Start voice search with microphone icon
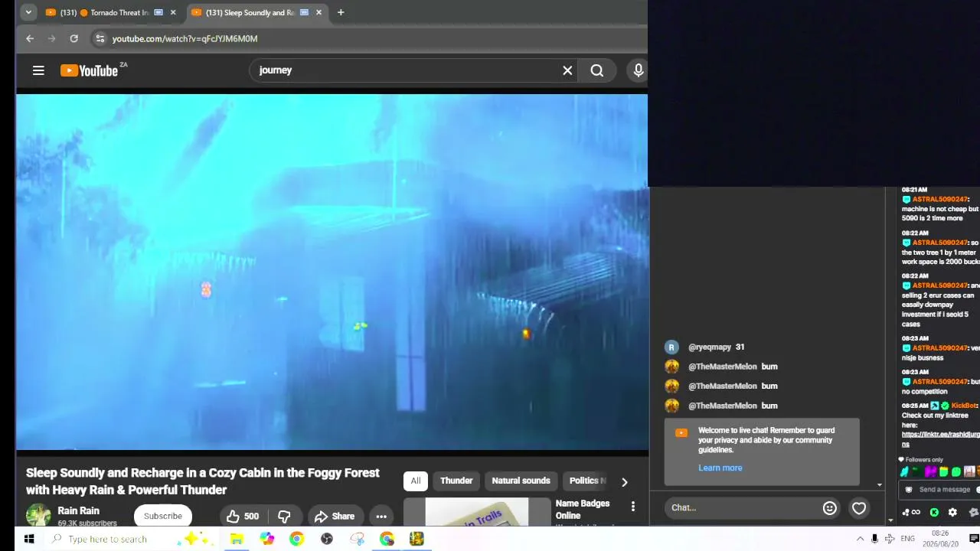 click(639, 70)
